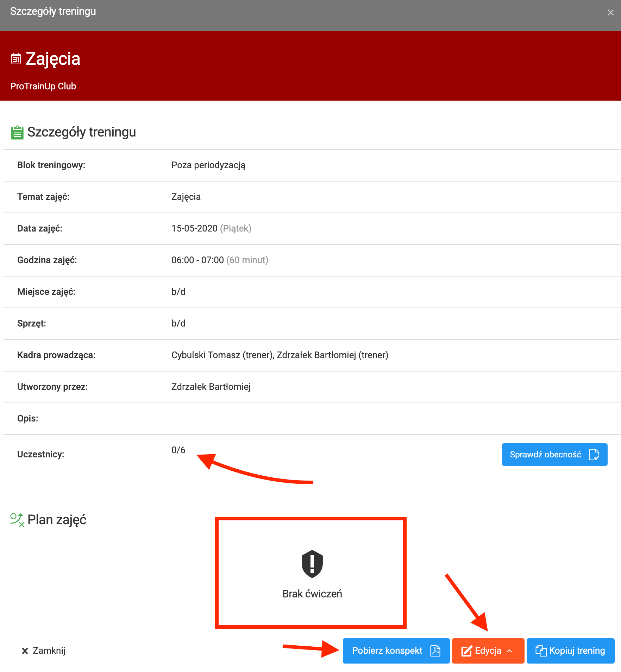Screen dimensions: 621x672
Task: Click the green clipboard icon near Szczegóły treningu
Action: [17, 133]
